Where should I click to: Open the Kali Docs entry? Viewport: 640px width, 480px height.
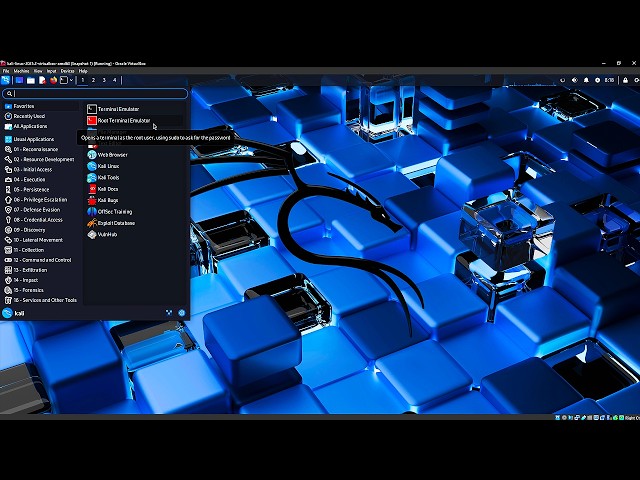[x=135, y=189]
